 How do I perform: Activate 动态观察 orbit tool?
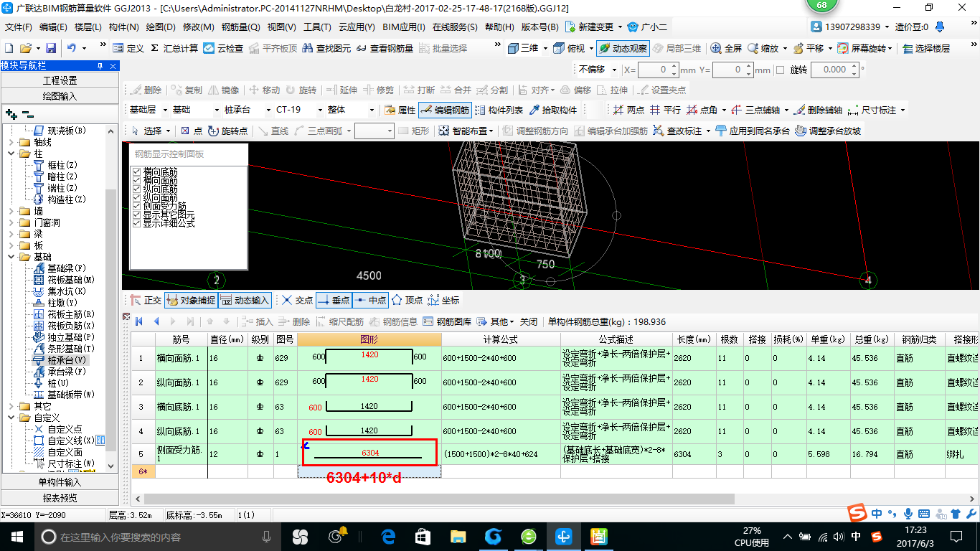click(x=623, y=48)
